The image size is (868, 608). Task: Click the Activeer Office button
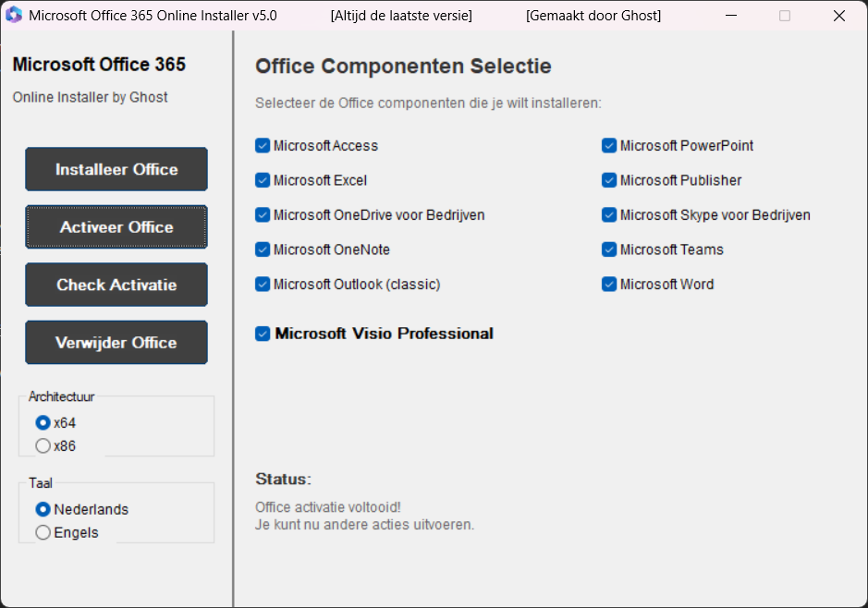pyautogui.click(x=116, y=226)
